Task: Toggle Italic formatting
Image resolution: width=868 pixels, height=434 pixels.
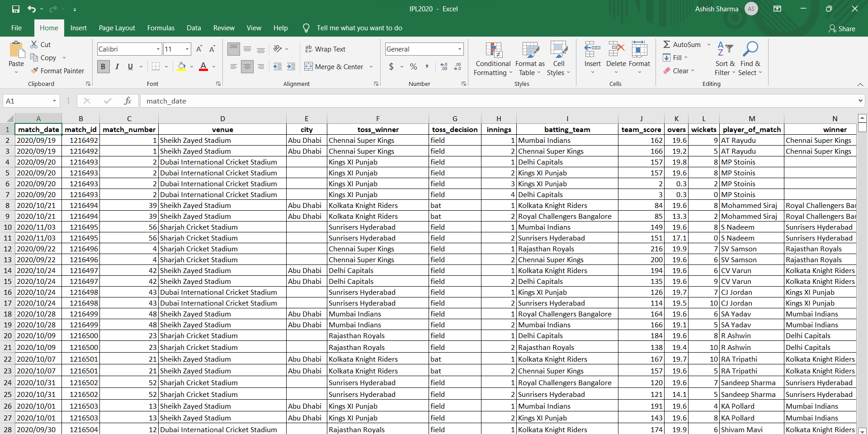Action: [x=117, y=66]
